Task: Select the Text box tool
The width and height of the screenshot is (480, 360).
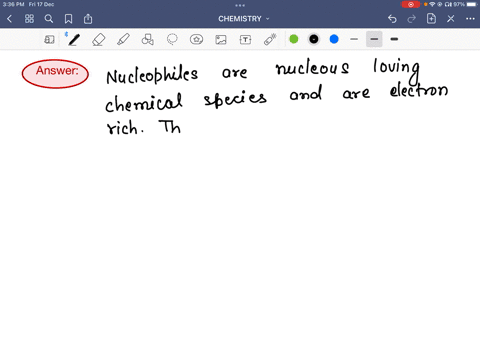Action: coord(245,40)
